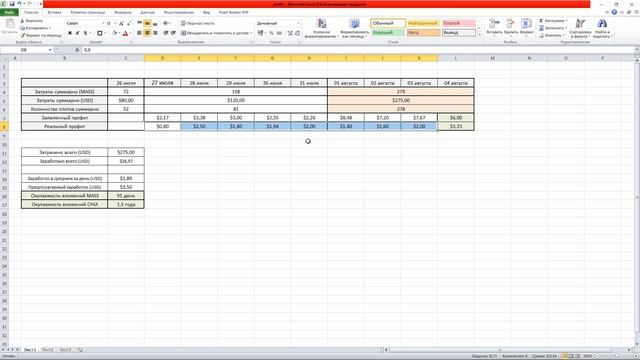Toggle bottom vertical alignment
The height and width of the screenshot is (360, 640).
[155, 24]
